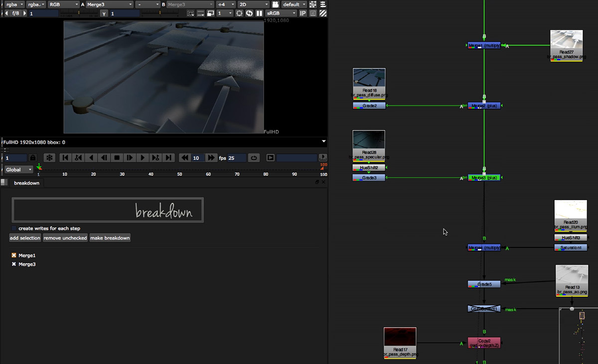598x364 pixels.
Task: Select the Merge3 (plus) node
Action: [484, 178]
